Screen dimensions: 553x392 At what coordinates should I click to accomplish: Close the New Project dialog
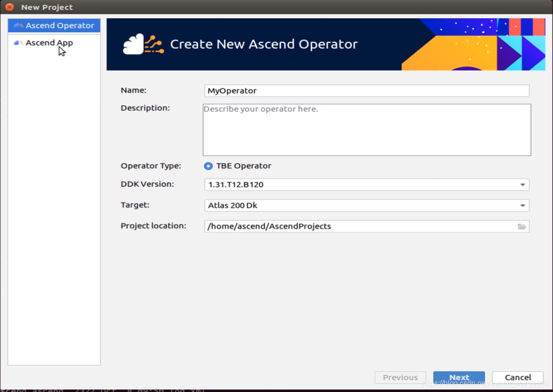pyautogui.click(x=10, y=7)
